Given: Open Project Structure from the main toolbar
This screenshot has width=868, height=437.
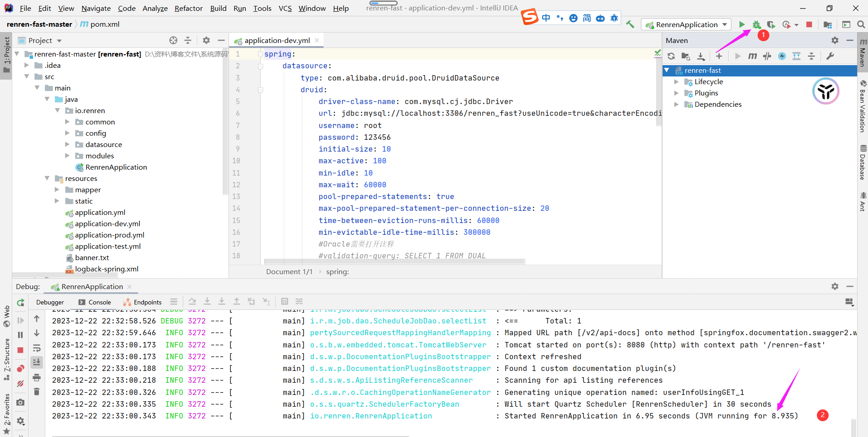Looking at the screenshot, I should [x=828, y=24].
